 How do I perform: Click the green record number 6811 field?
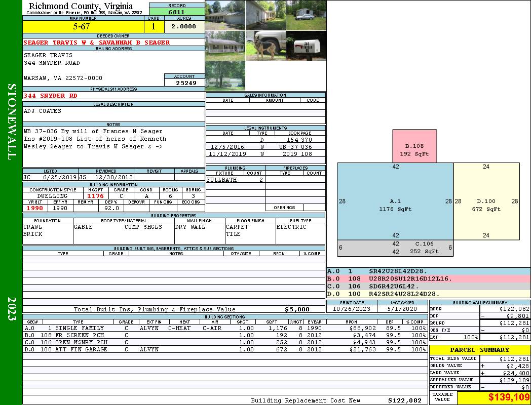point(177,12)
